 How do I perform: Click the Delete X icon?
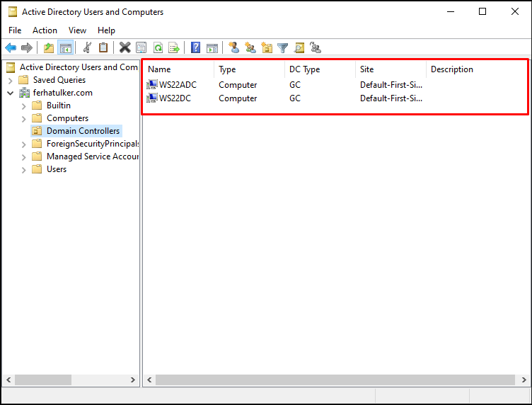click(x=125, y=48)
